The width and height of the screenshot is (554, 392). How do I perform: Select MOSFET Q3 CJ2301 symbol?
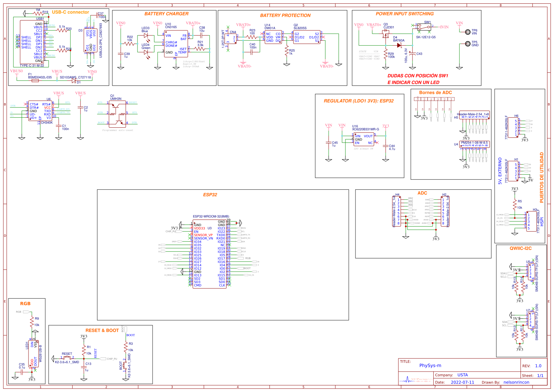click(386, 34)
